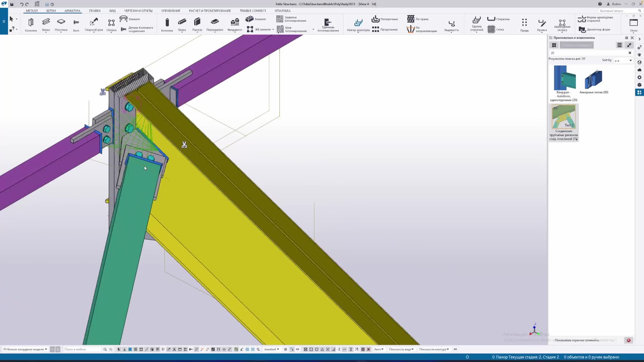Collapse the side pane with chevron
The width and height of the screenshot is (644, 362).
click(639, 39)
